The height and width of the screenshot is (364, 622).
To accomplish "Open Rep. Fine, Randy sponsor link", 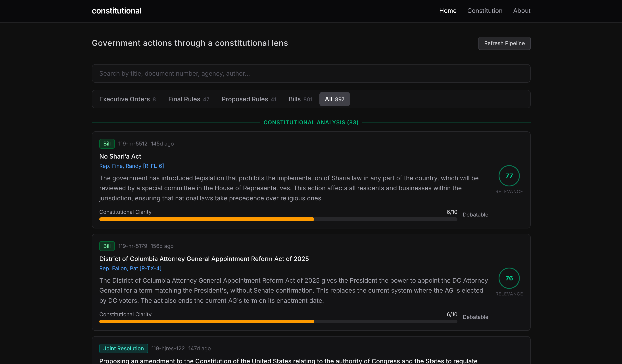I will [x=131, y=166].
